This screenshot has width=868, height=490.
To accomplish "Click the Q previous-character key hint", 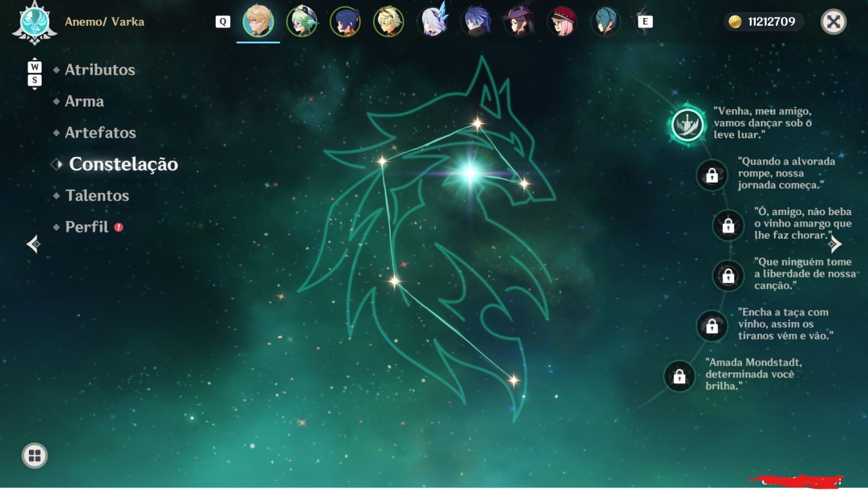I will [223, 22].
